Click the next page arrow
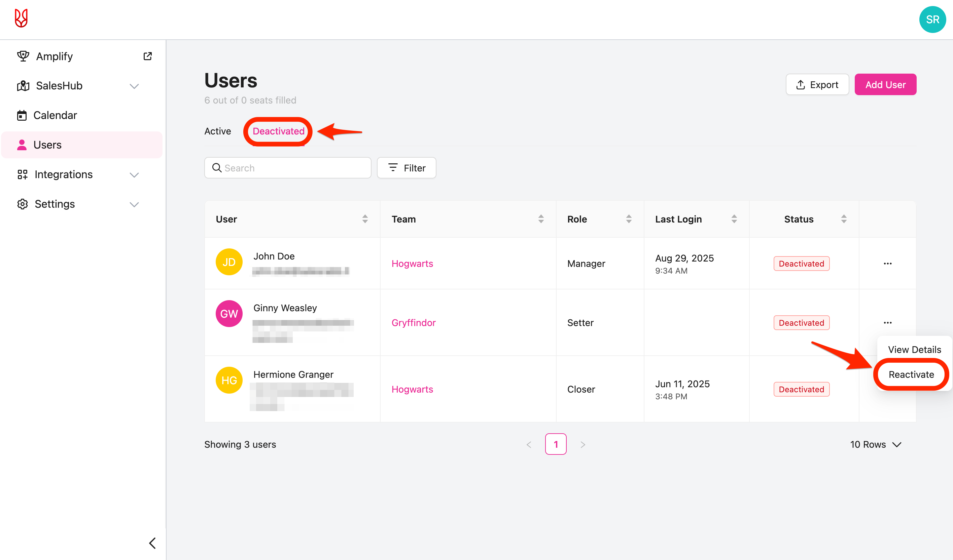The width and height of the screenshot is (953, 560). point(583,444)
